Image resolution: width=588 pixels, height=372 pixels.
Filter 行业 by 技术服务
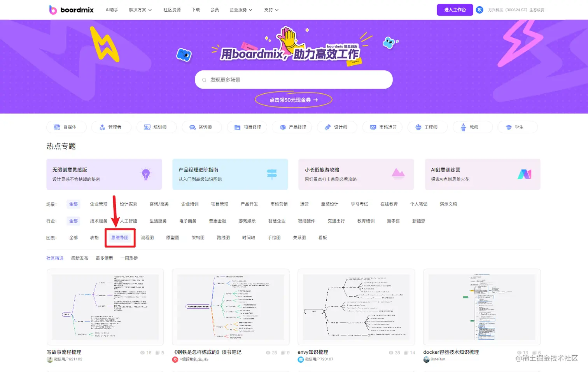tap(99, 221)
